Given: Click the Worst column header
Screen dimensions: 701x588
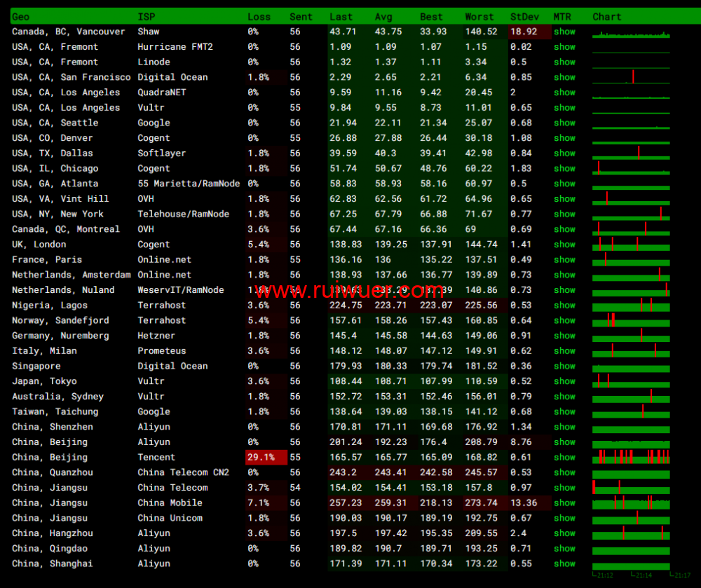Looking at the screenshot, I should 479,17.
